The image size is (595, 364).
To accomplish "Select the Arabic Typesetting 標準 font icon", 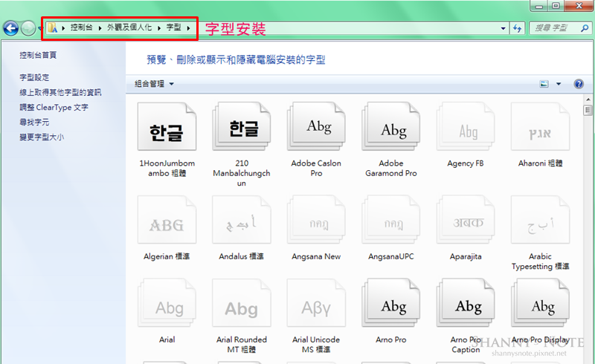I will 541,220.
